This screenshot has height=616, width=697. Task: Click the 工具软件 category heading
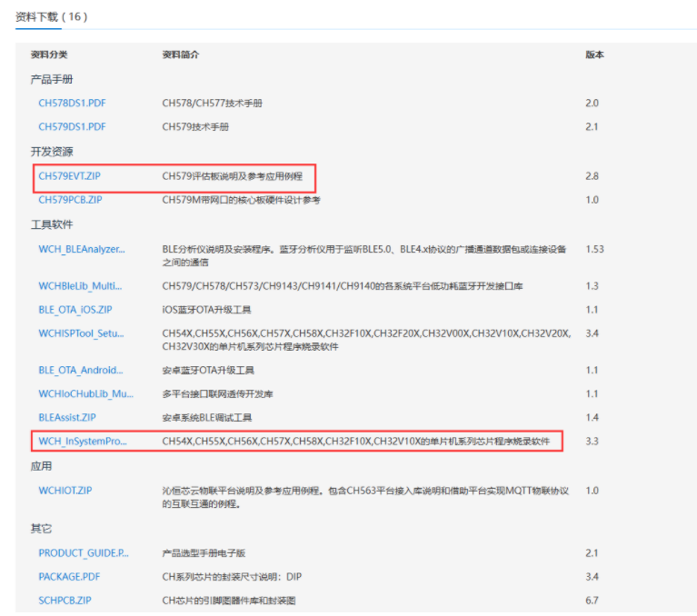(x=52, y=224)
